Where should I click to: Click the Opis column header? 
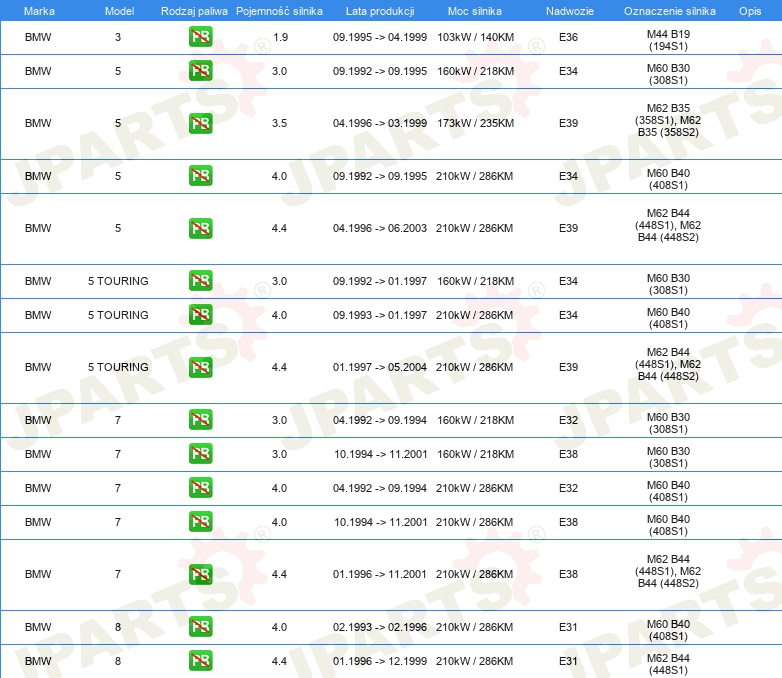click(x=750, y=11)
